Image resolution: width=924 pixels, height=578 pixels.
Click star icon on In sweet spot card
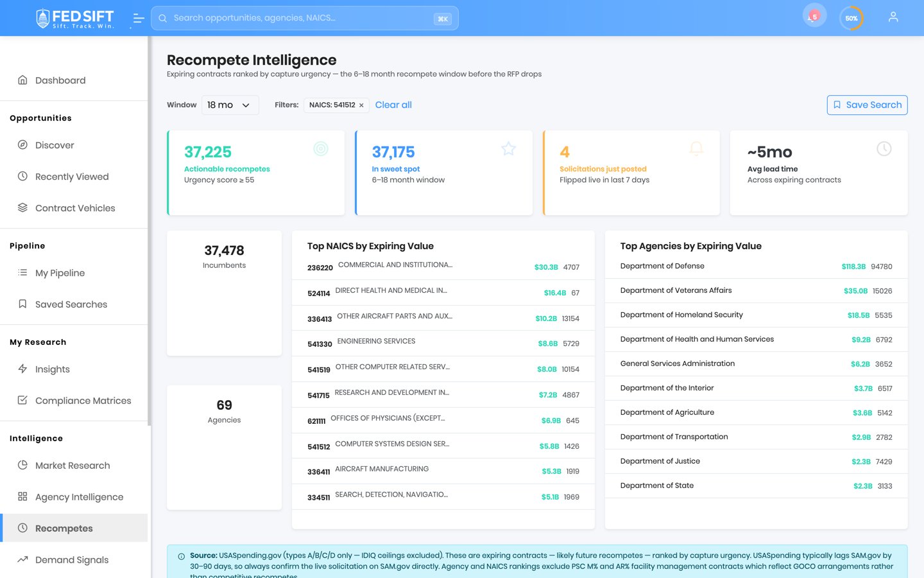[x=509, y=149]
